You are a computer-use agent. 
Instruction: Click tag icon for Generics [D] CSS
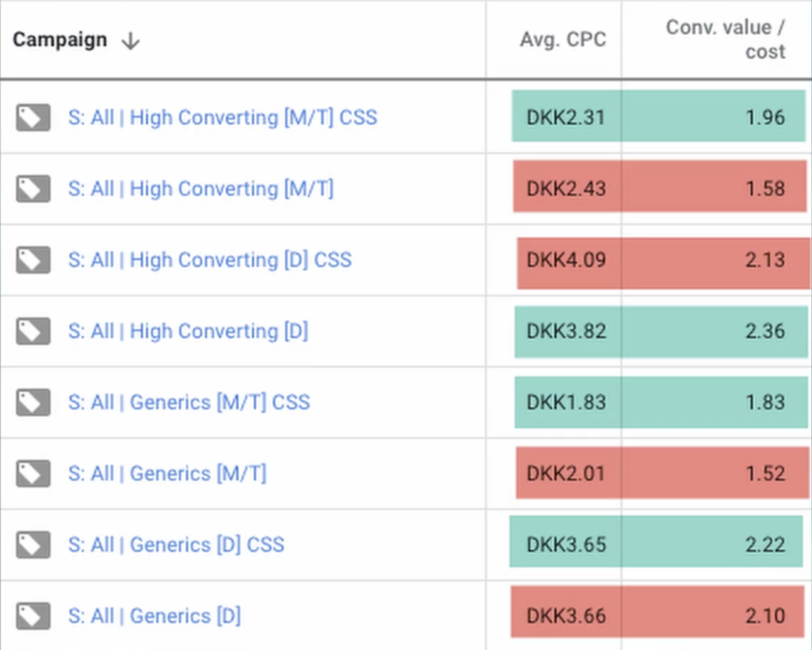click(33, 545)
